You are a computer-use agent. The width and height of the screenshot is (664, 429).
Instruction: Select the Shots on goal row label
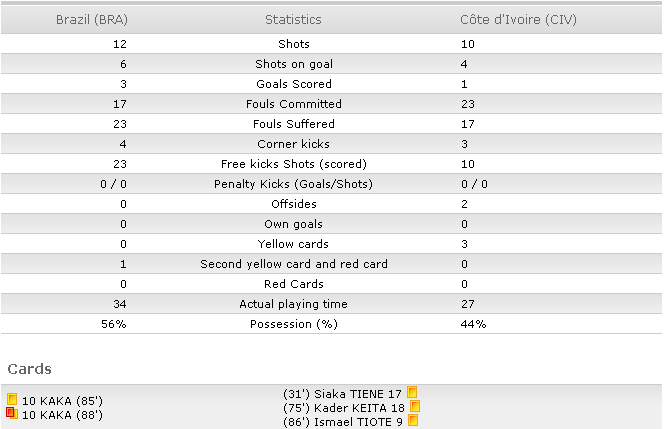294,64
